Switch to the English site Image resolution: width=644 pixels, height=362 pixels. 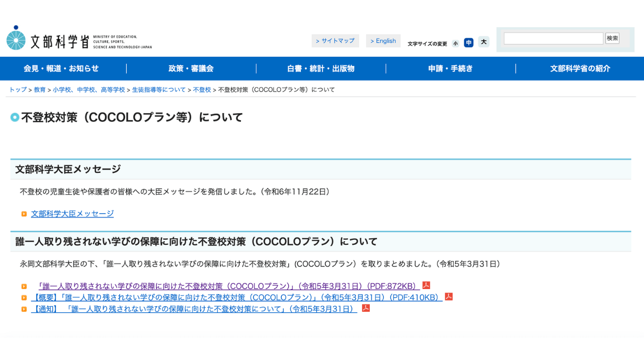[383, 41]
